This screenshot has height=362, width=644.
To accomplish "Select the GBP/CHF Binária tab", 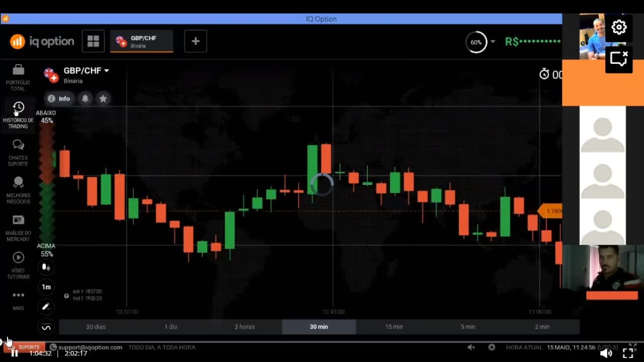I will [141, 41].
